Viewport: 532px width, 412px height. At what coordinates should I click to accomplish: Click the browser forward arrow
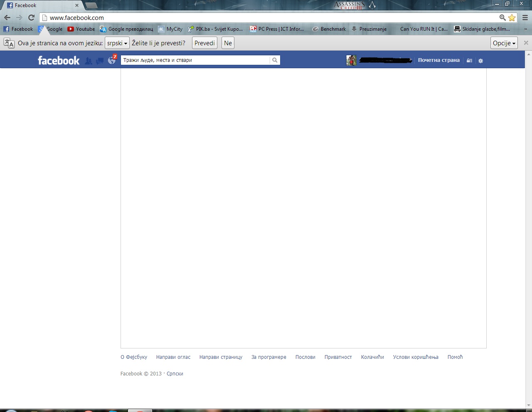click(19, 18)
